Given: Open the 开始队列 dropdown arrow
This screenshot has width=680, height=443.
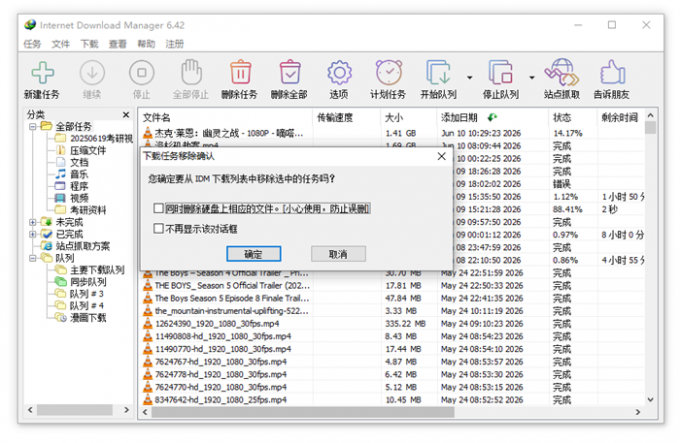Looking at the screenshot, I should pyautogui.click(x=470, y=78).
